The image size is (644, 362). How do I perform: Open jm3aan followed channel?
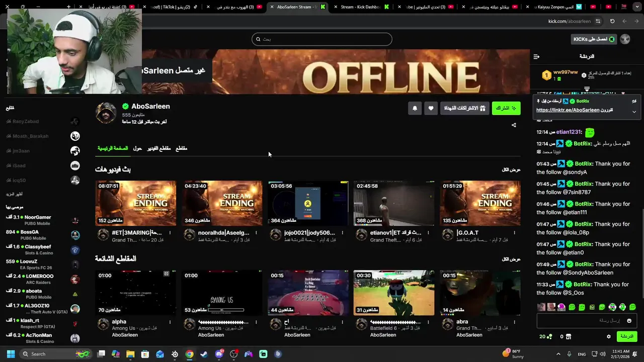tap(43, 151)
